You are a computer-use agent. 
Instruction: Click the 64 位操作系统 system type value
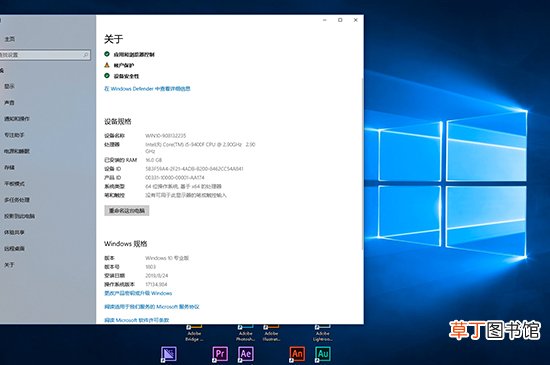tap(183, 186)
